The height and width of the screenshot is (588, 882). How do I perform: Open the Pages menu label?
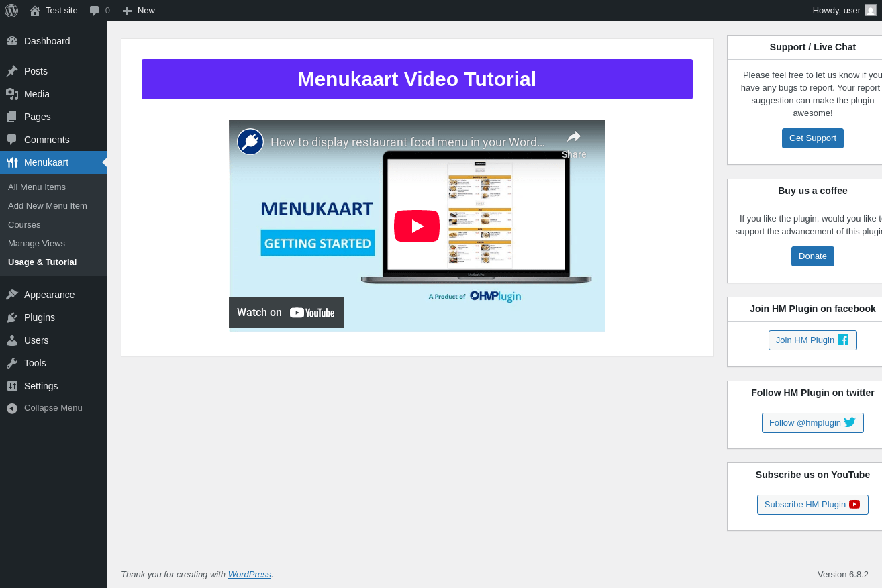click(x=38, y=117)
